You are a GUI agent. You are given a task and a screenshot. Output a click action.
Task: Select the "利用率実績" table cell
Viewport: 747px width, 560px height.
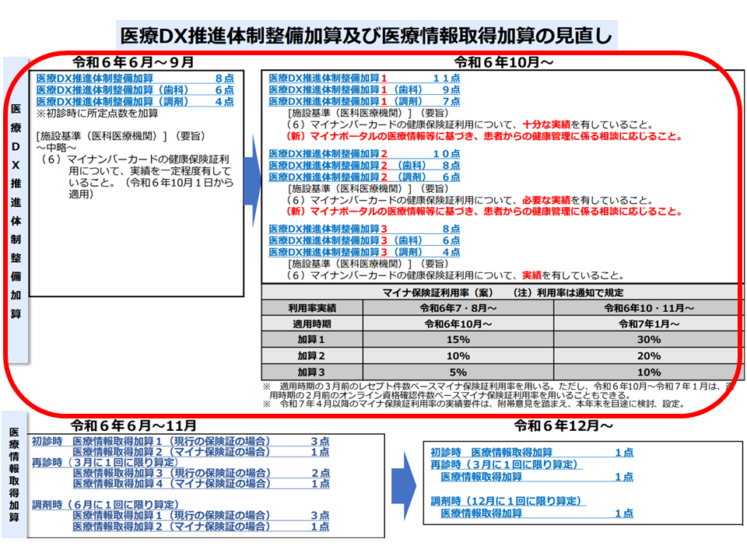point(312,308)
